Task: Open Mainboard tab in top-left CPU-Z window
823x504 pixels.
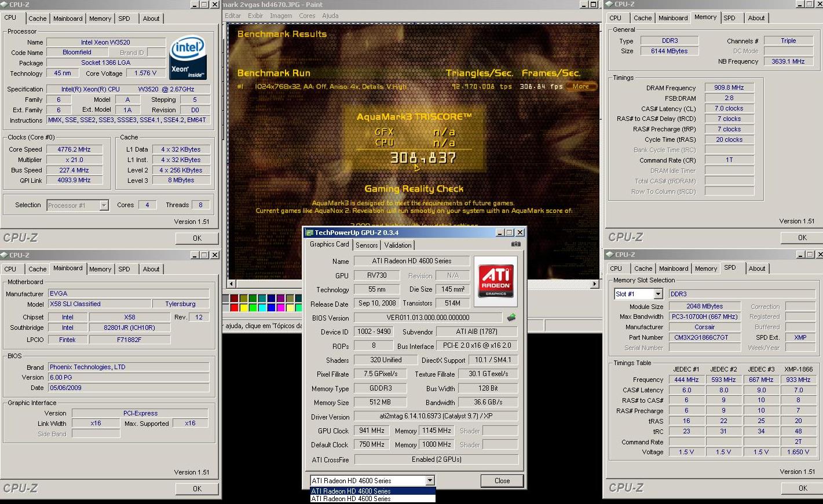Action: [x=68, y=19]
